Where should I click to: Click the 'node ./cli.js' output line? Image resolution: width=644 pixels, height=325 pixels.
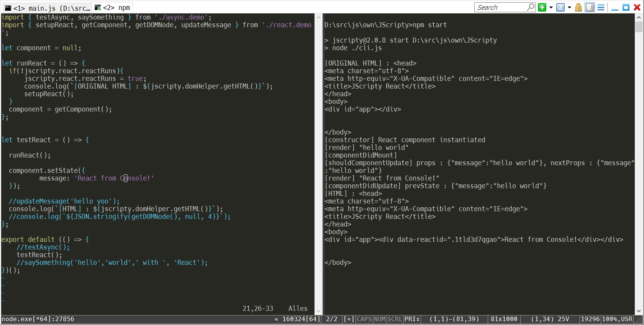(x=353, y=48)
